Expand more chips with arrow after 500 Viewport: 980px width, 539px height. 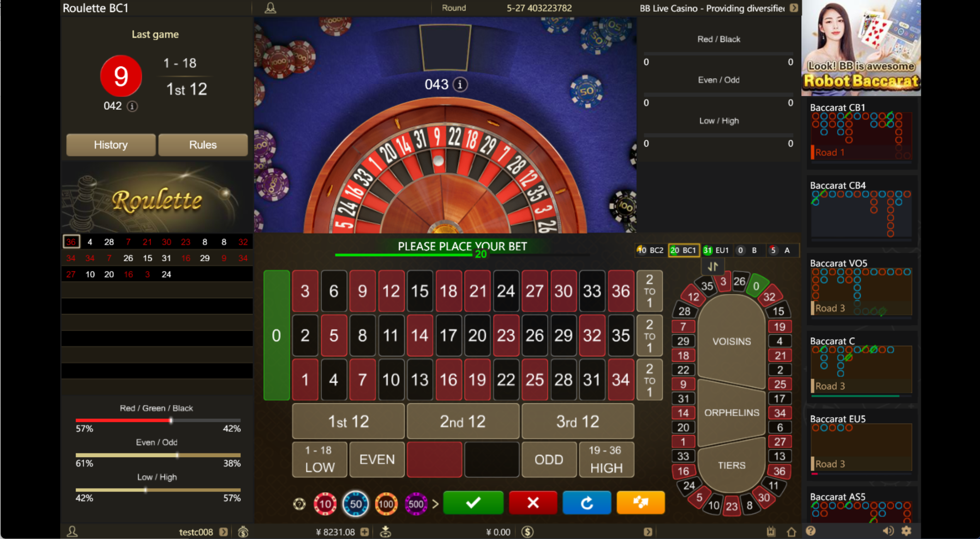click(x=435, y=503)
